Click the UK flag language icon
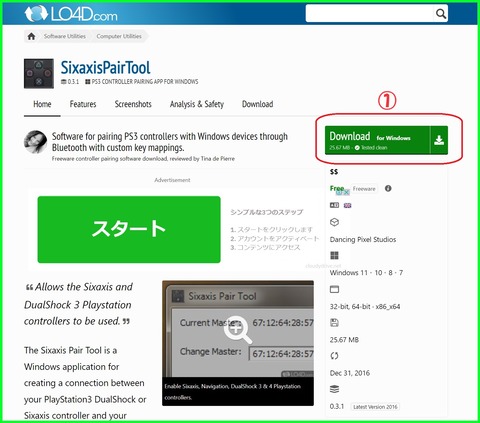The width and height of the screenshot is (480, 423). (347, 205)
